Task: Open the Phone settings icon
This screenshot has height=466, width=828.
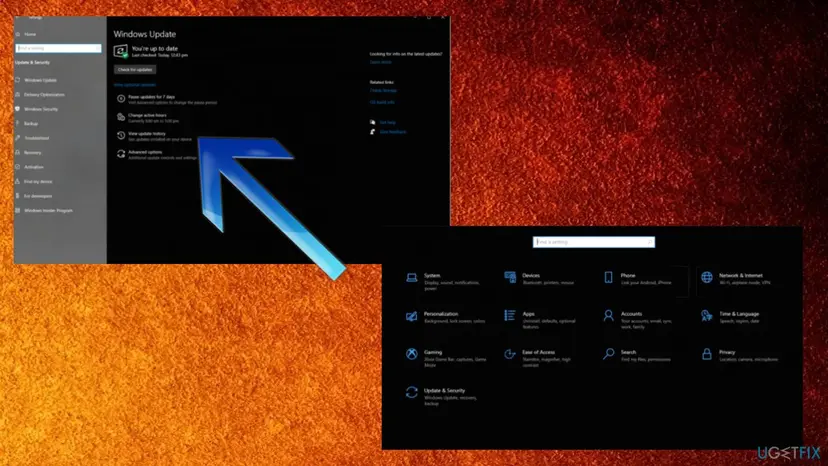Action: point(608,277)
